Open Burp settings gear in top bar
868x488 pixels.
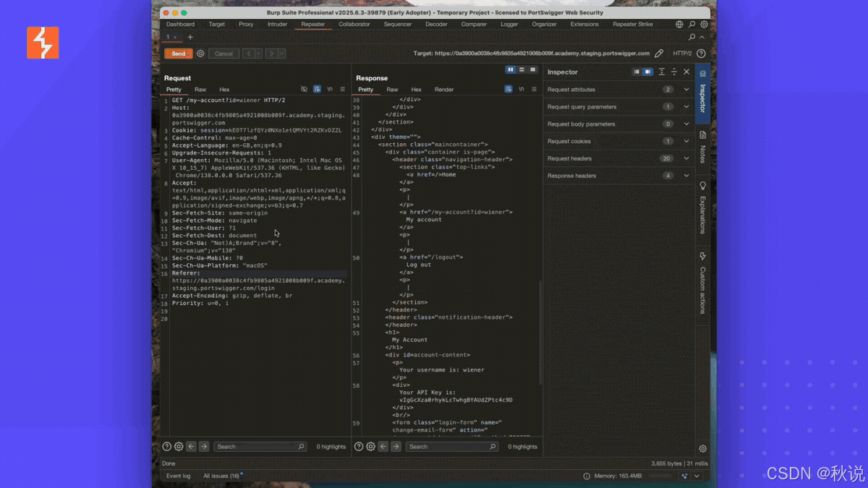[704, 24]
